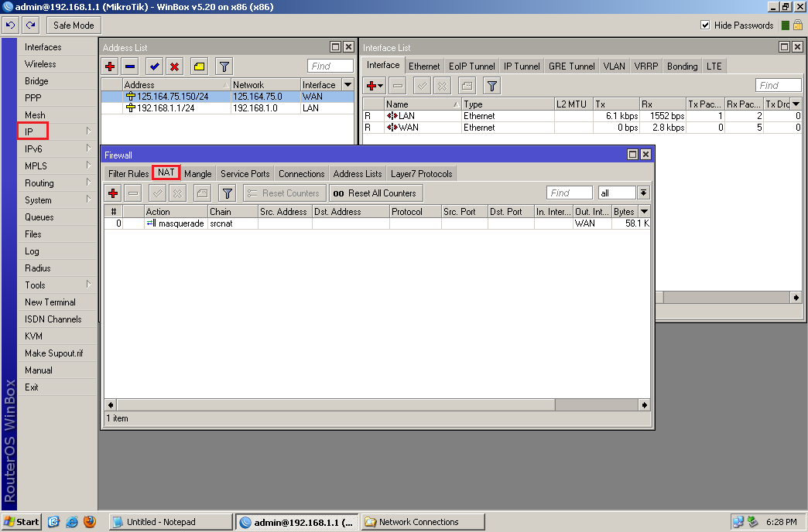
Task: Click the Disable X icon in Firewall window
Action: pos(177,193)
